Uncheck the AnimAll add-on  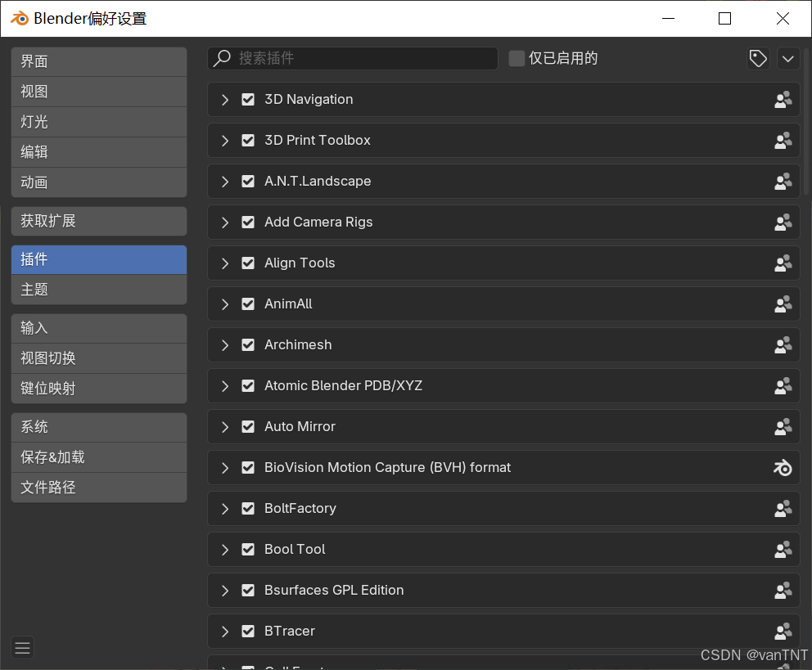click(x=248, y=304)
